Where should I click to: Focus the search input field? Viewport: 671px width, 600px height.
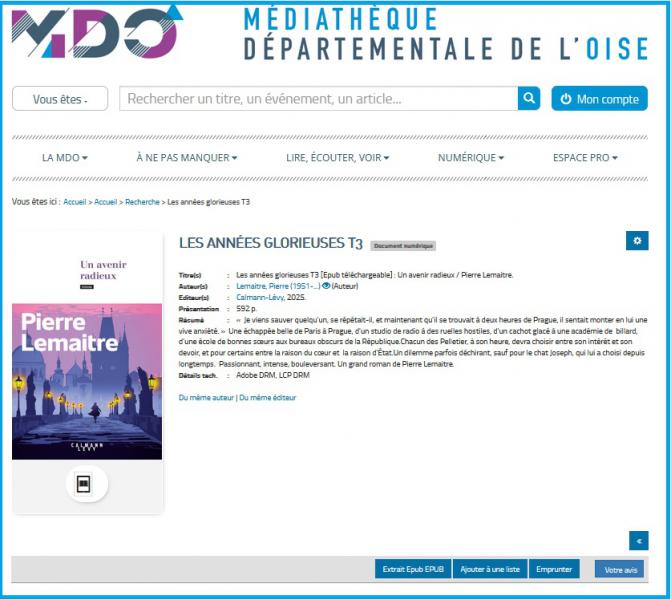click(318, 99)
